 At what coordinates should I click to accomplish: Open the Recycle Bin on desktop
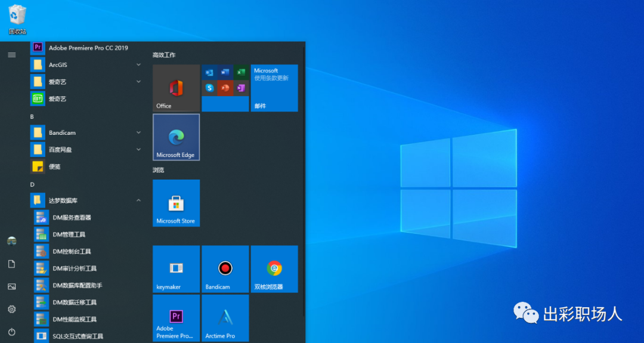(x=17, y=19)
